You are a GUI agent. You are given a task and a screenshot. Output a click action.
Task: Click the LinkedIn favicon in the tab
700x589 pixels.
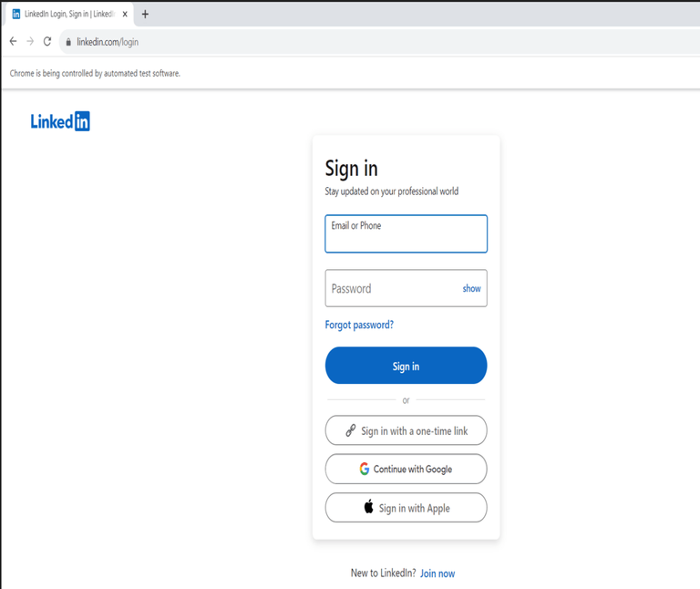pos(16,15)
